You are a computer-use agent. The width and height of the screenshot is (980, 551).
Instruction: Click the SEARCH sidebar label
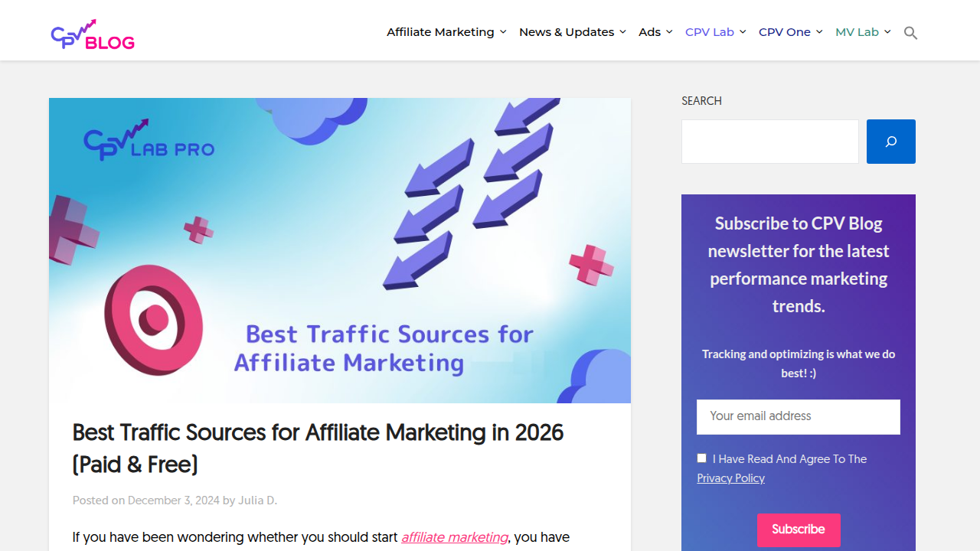pos(701,101)
